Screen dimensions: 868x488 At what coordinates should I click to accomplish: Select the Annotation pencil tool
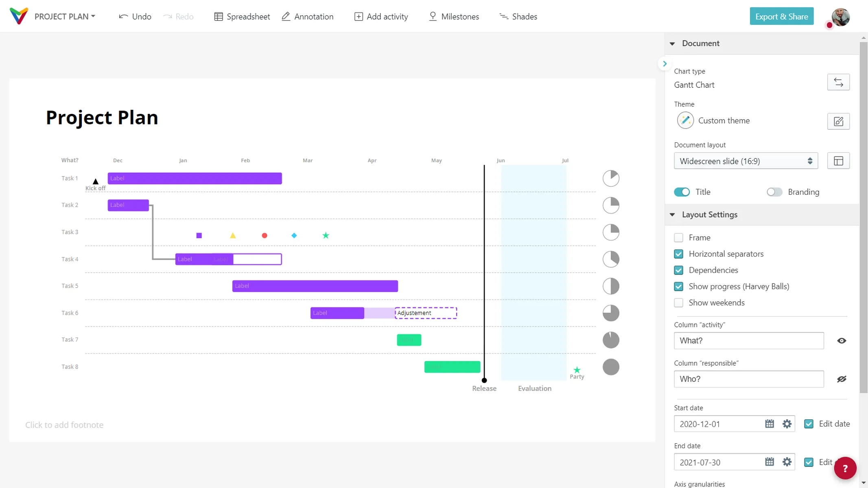point(286,16)
